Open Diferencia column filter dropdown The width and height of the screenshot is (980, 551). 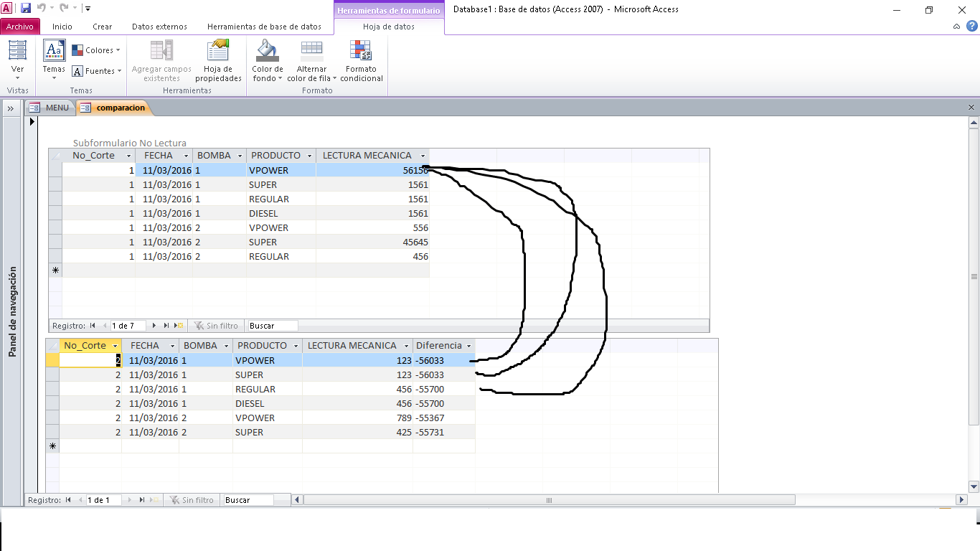[x=468, y=346]
